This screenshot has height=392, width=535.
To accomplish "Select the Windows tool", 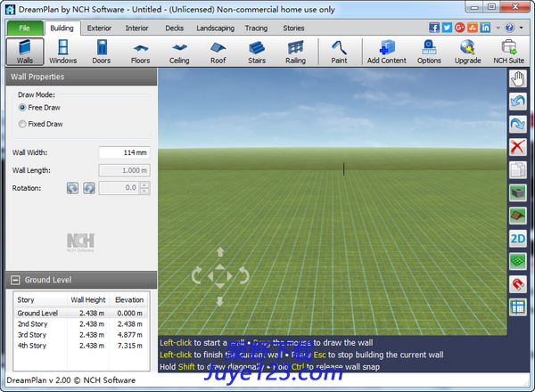I will [63, 52].
